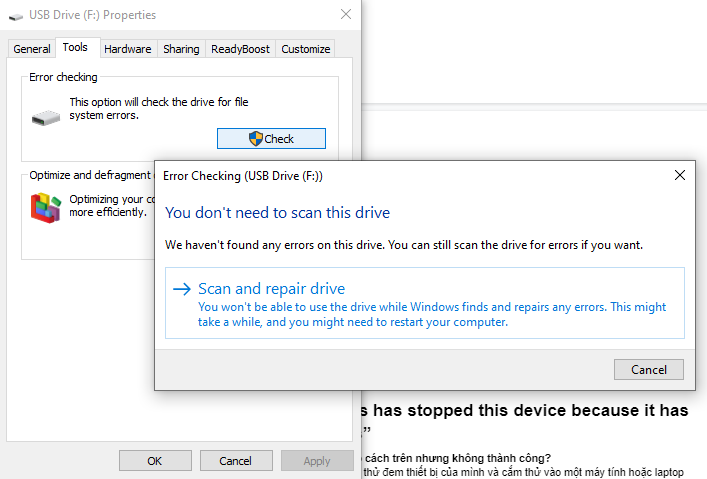Click the defragment blocks icon
The height and width of the screenshot is (479, 707).
[46, 207]
